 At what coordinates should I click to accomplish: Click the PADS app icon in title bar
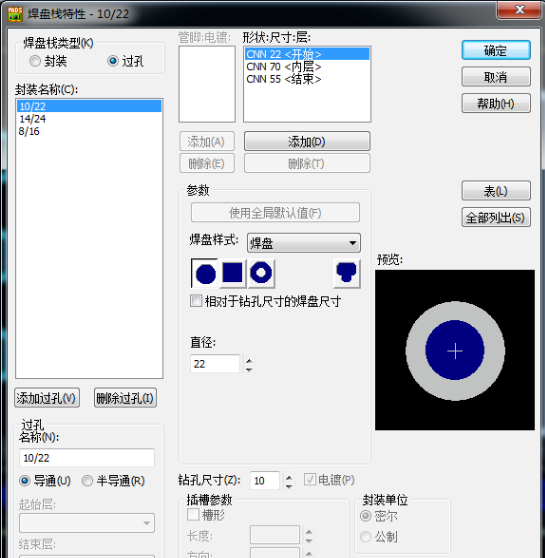[15, 14]
